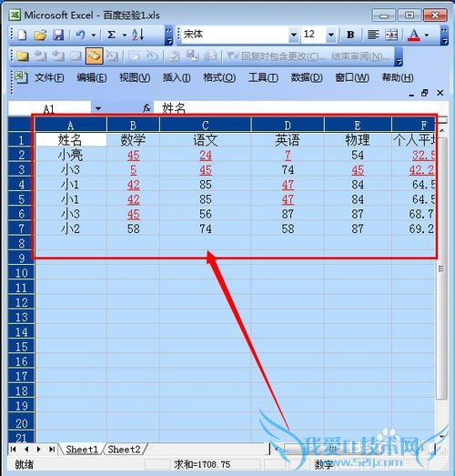Sort ascending with the A-Z icon
Screen dimensions: 455x476
point(138,35)
